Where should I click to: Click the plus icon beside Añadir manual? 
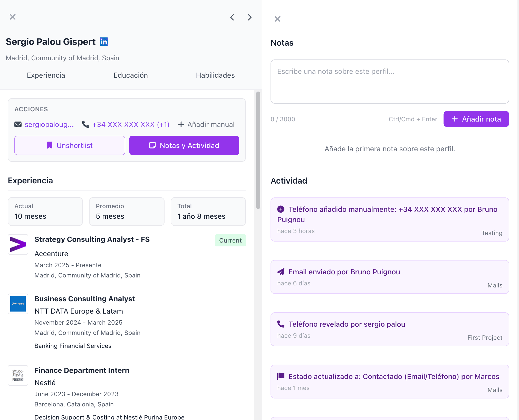[181, 124]
